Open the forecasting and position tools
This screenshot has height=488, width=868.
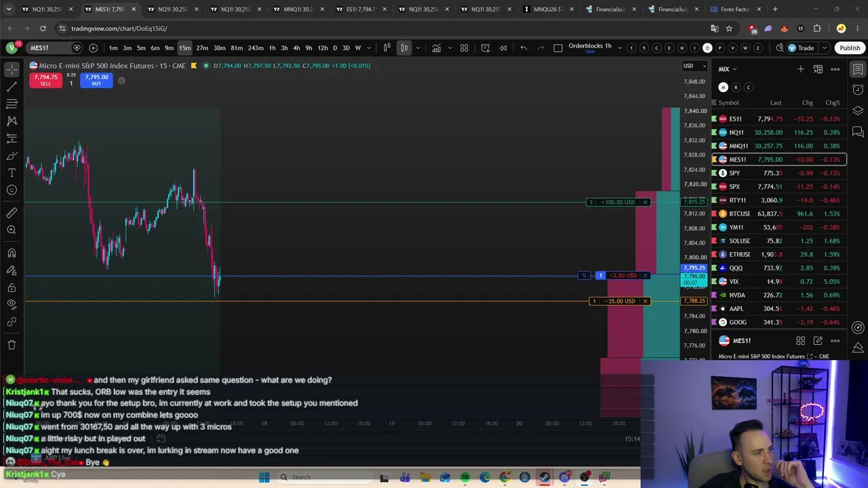(x=12, y=138)
